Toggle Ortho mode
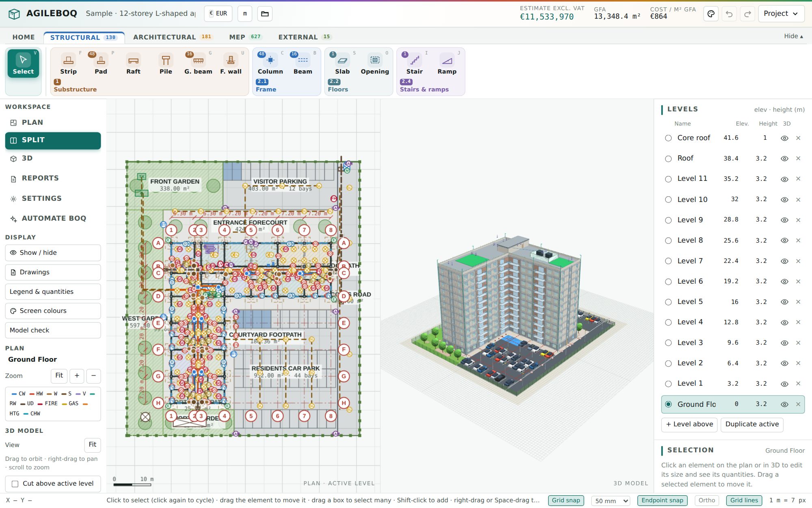The image size is (812, 508). (x=706, y=500)
